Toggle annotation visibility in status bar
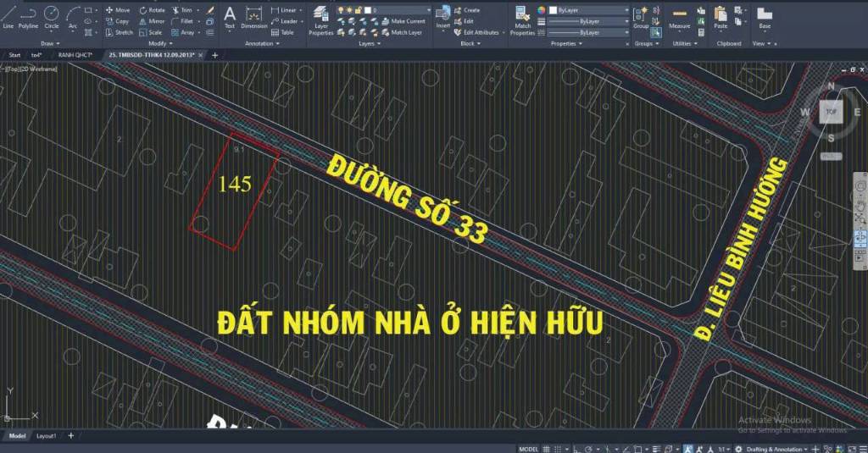 coord(689,449)
